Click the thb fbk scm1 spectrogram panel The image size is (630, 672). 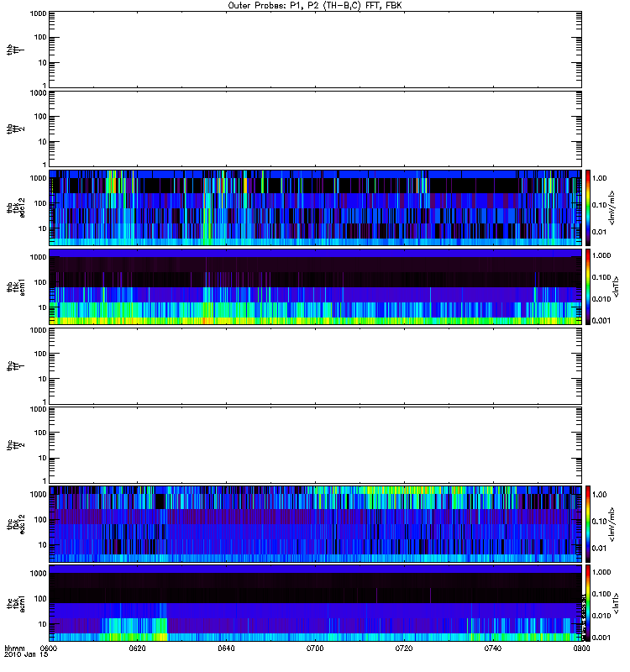315,286
